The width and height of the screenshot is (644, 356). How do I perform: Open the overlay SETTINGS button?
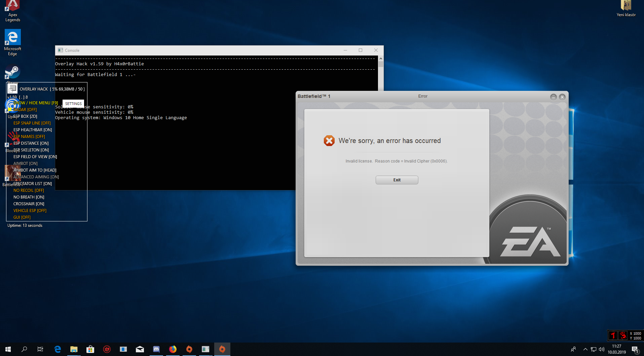pos(73,104)
